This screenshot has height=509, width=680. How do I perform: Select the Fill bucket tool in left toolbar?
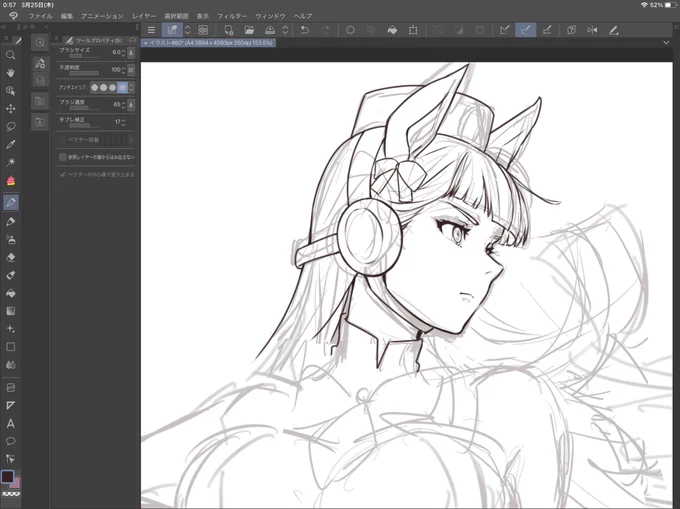(x=11, y=293)
